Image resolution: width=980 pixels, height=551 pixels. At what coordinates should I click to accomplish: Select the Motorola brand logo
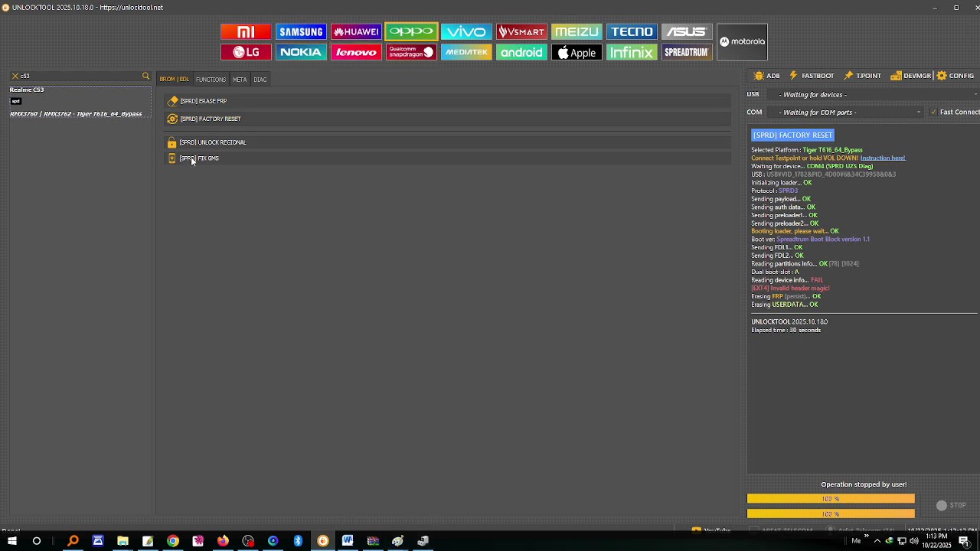point(742,41)
